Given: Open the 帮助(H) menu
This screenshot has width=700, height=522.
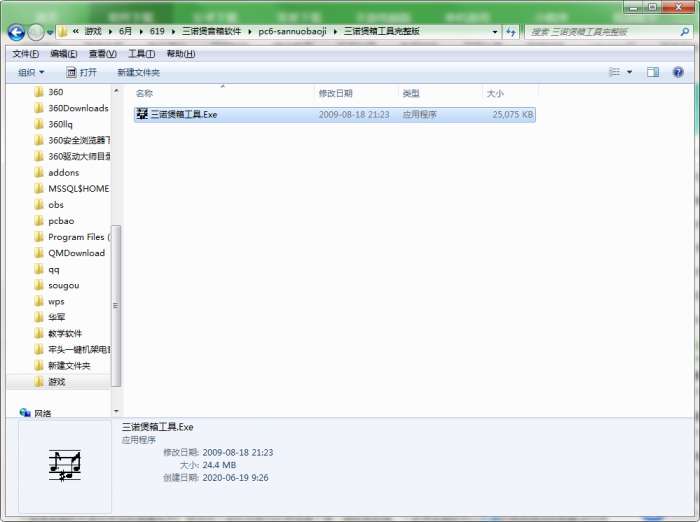Looking at the screenshot, I should [181, 54].
